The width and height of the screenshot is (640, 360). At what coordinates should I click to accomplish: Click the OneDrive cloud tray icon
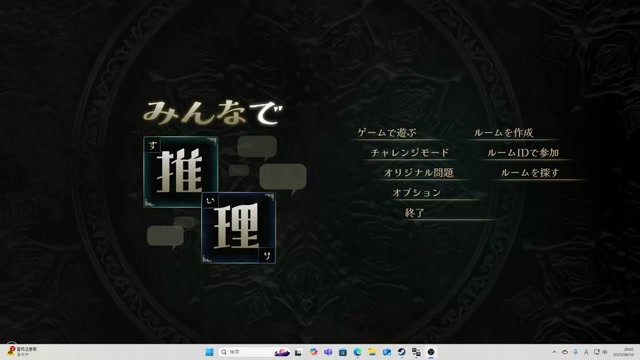pos(565,352)
